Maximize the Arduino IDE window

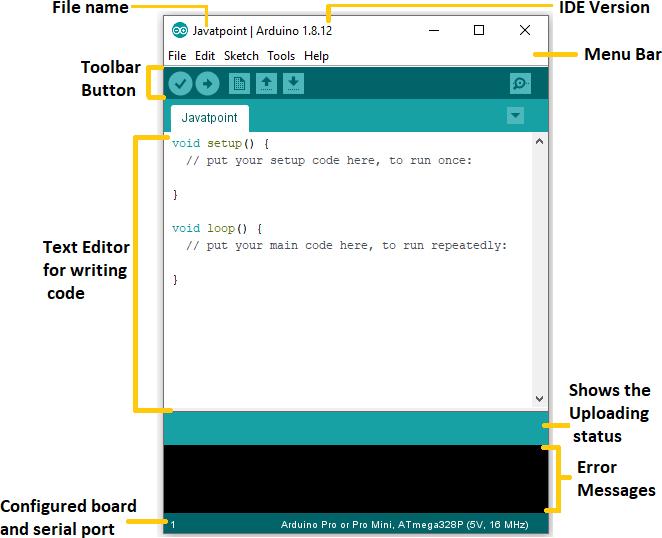(x=479, y=30)
